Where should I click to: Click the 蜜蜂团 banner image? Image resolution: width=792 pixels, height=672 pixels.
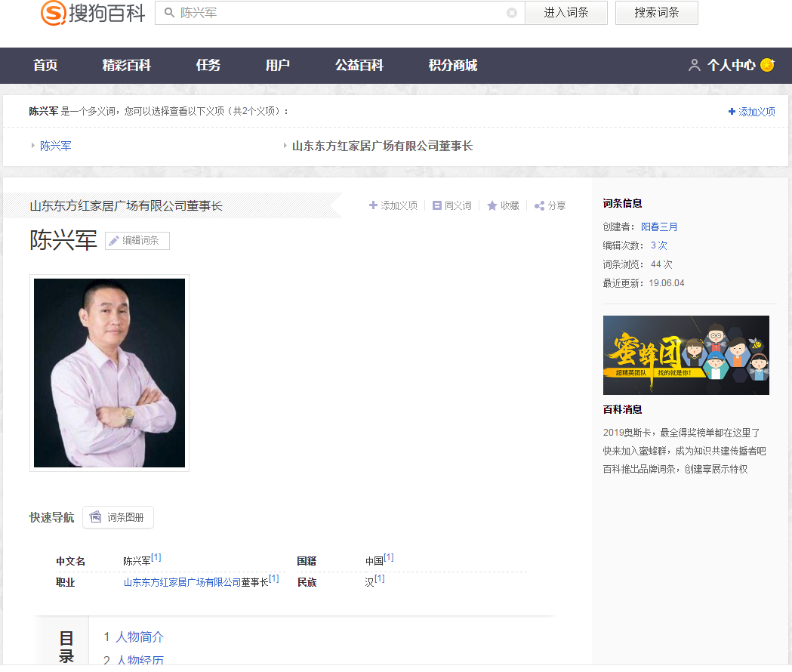click(686, 355)
